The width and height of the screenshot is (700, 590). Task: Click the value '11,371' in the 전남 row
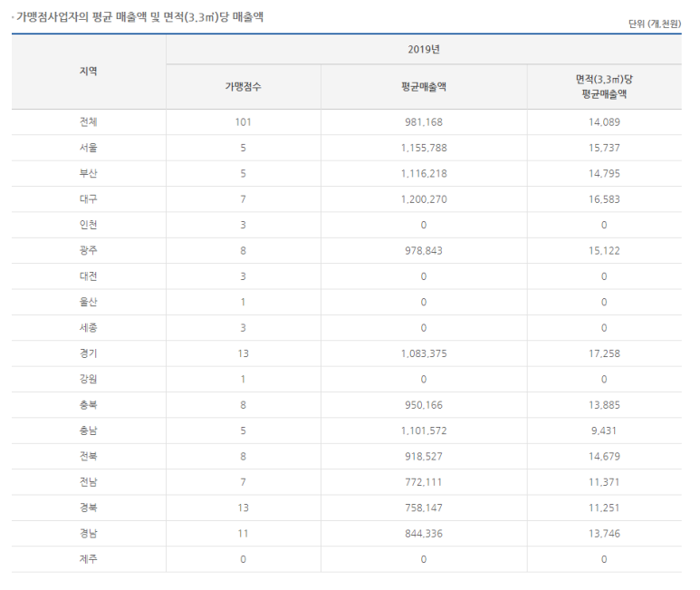click(x=604, y=482)
